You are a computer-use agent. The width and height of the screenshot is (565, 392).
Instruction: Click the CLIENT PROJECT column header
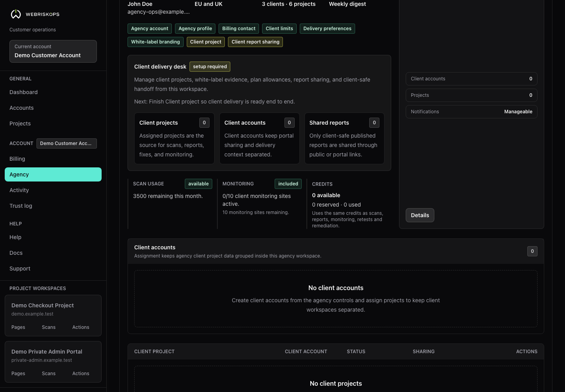click(154, 352)
